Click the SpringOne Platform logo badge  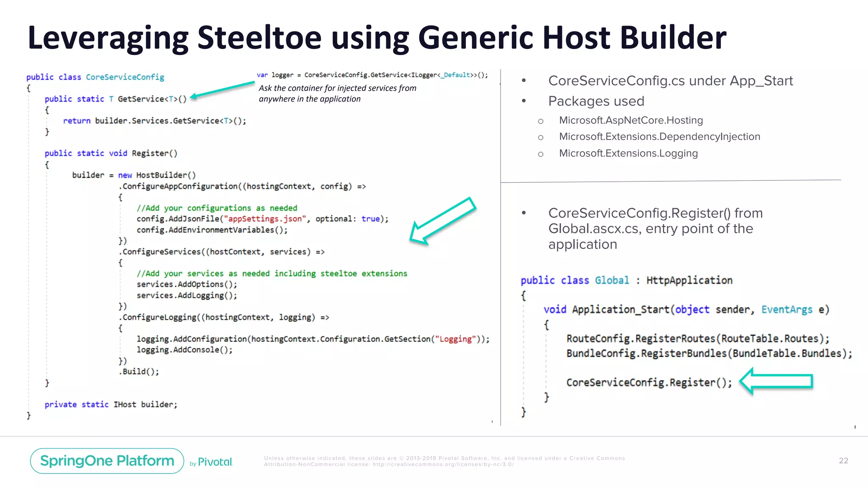107,461
